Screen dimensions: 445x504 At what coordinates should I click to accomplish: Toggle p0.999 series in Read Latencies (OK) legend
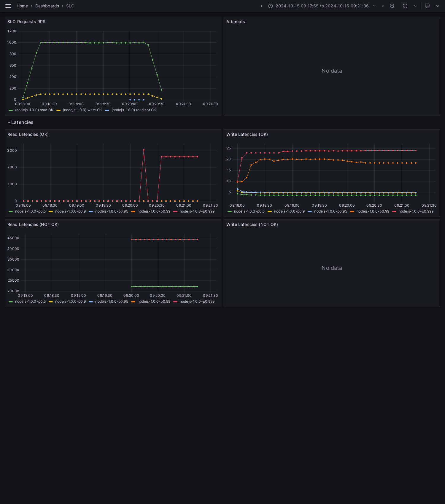(x=197, y=211)
